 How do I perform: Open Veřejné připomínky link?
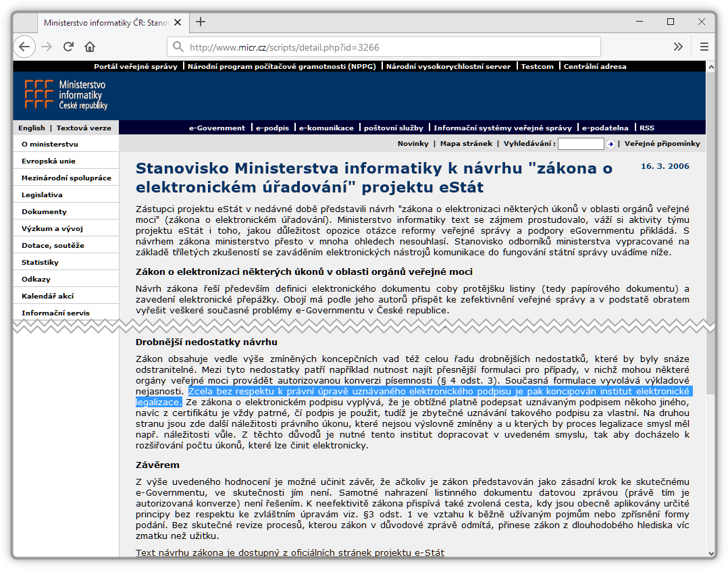662,143
